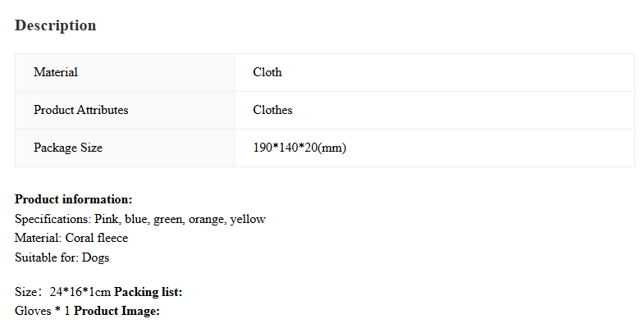
Task: Click the word yellow in specifications
Action: click(248, 219)
